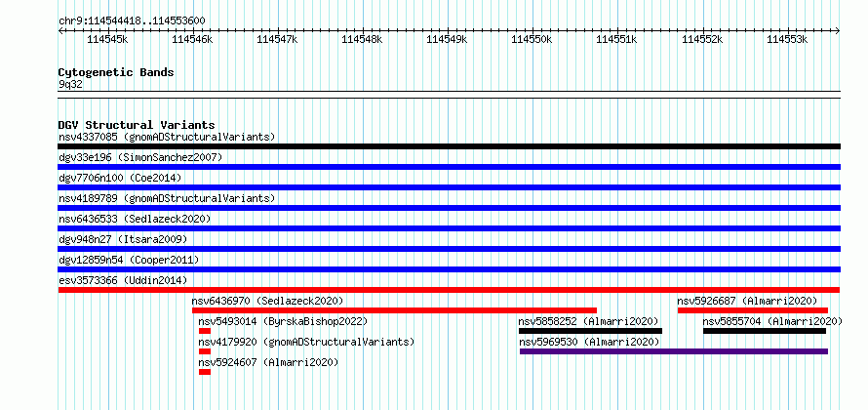Click ruler position 114553k
This screenshot has width=868, height=410.
pyautogui.click(x=787, y=40)
